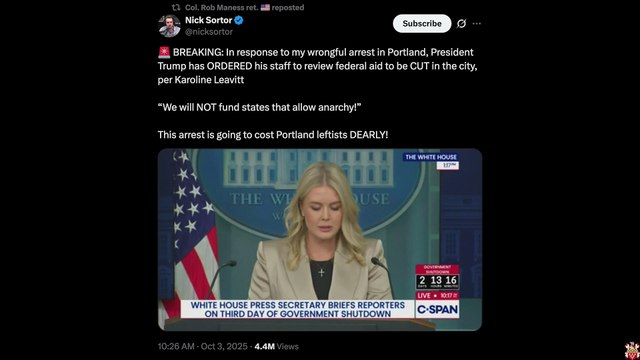Click the 10:26 AM · Oct 3, 2025 timestamp

[202, 347]
